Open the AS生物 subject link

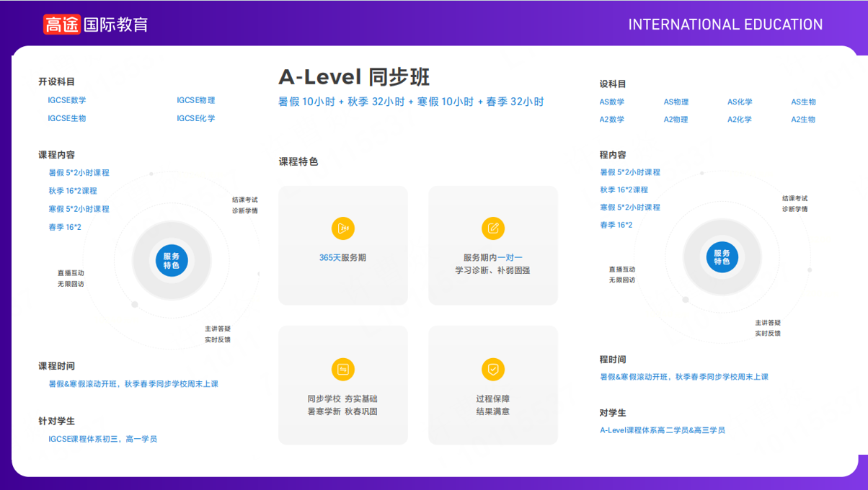pos(803,102)
